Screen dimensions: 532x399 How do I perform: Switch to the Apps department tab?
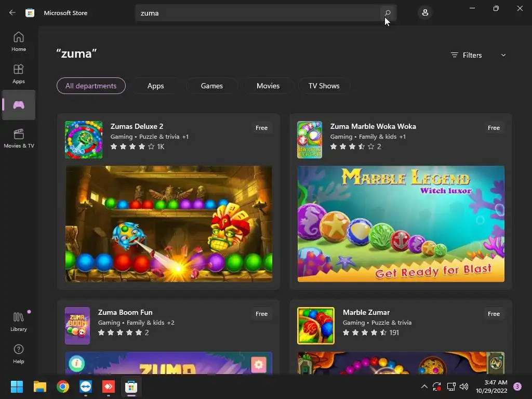click(156, 86)
